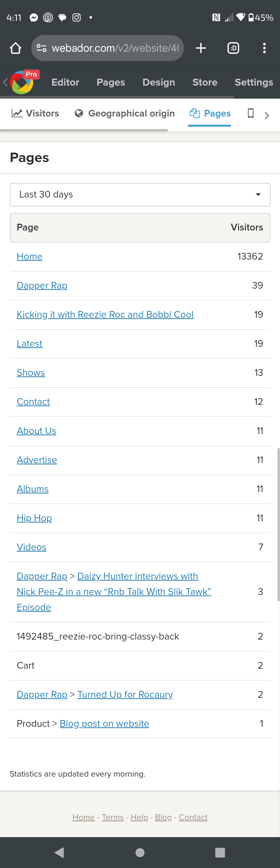Click the page vertical scrollbar
The image size is (280, 868).
point(278,524)
